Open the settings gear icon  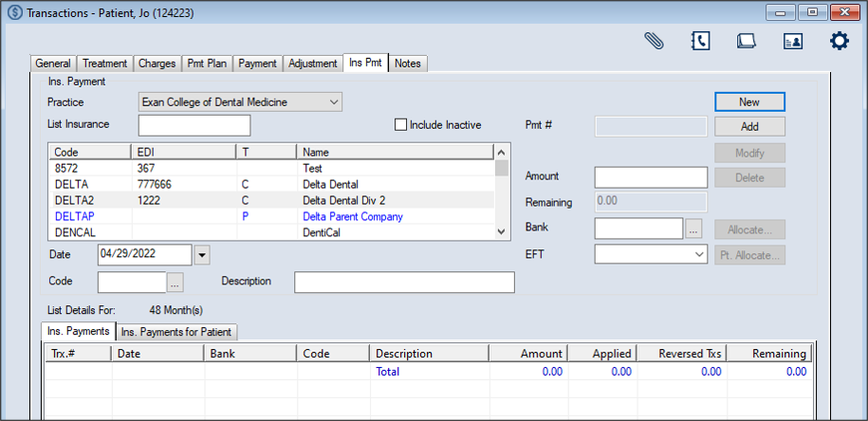(839, 41)
